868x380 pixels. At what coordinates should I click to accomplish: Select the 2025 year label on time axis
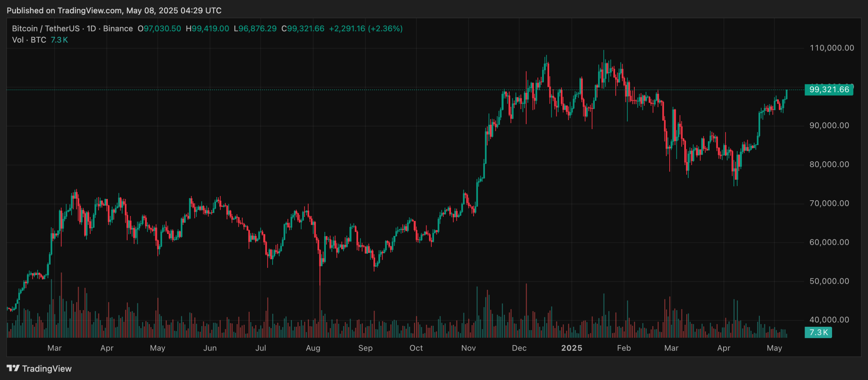pos(571,348)
